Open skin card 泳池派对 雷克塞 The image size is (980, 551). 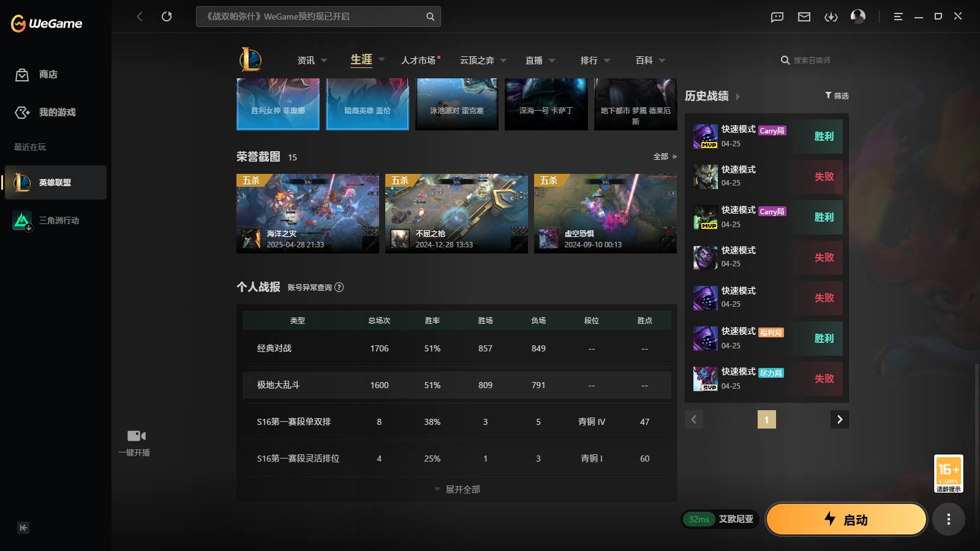pyautogui.click(x=457, y=104)
